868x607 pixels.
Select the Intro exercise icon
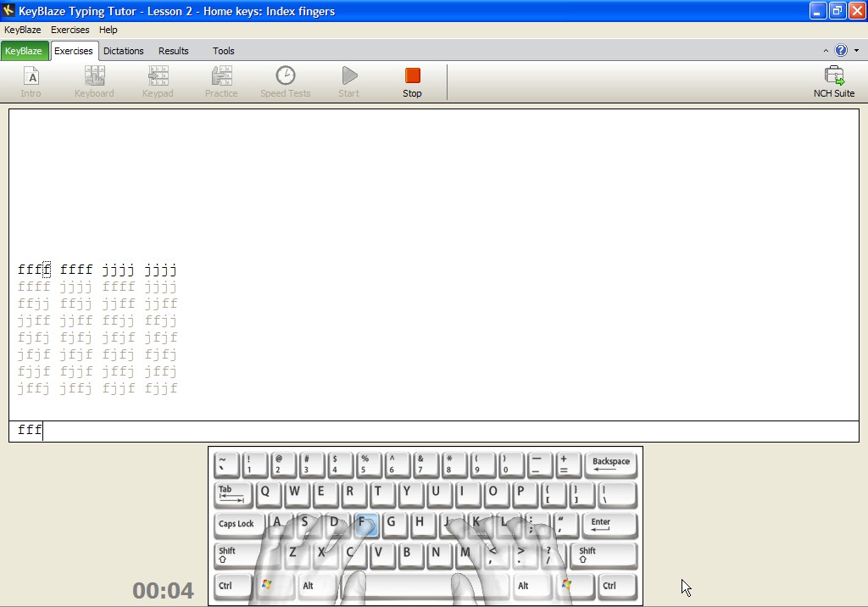click(x=31, y=81)
